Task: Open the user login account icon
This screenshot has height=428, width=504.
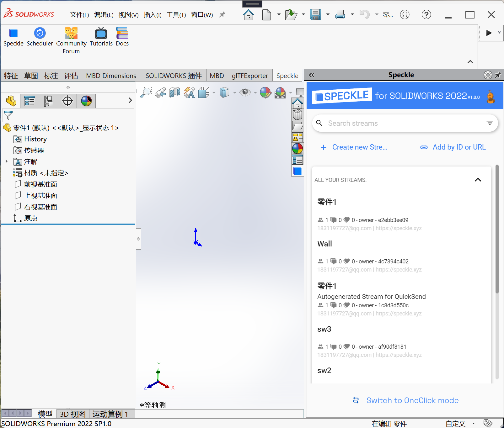Action: [405, 14]
